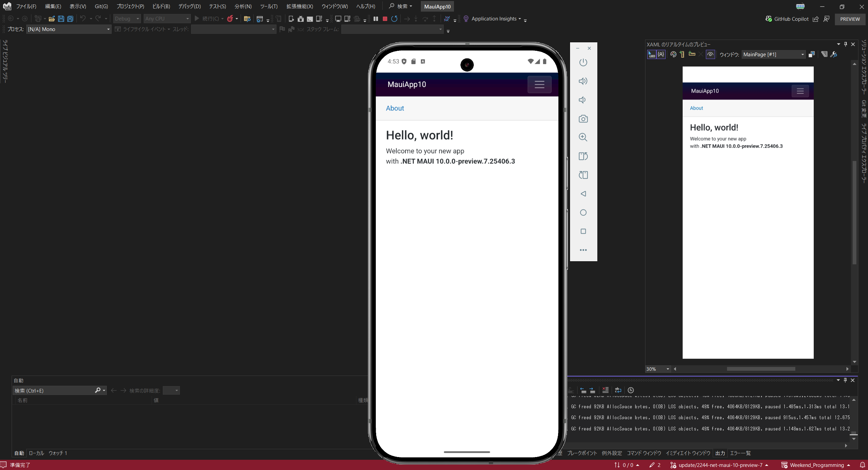
Task: Open the ツール(T) menu
Action: click(269, 6)
